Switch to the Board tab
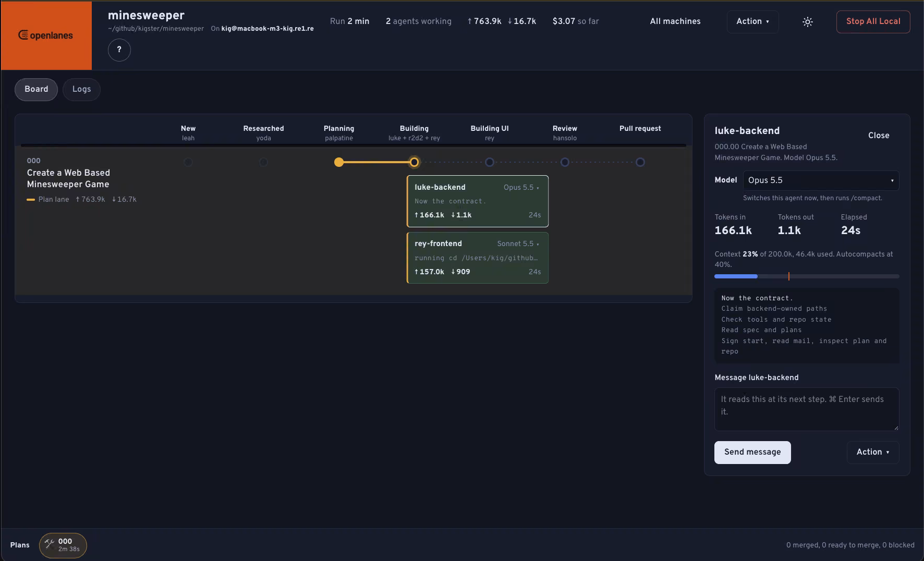This screenshot has width=924, height=561. (37, 90)
